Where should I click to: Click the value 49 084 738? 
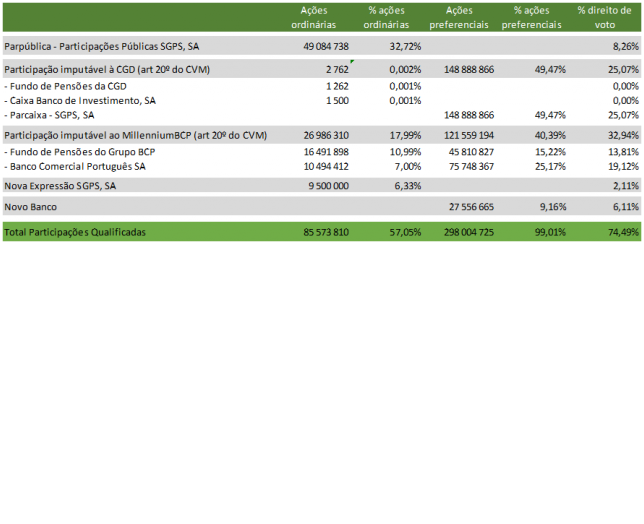(x=326, y=46)
